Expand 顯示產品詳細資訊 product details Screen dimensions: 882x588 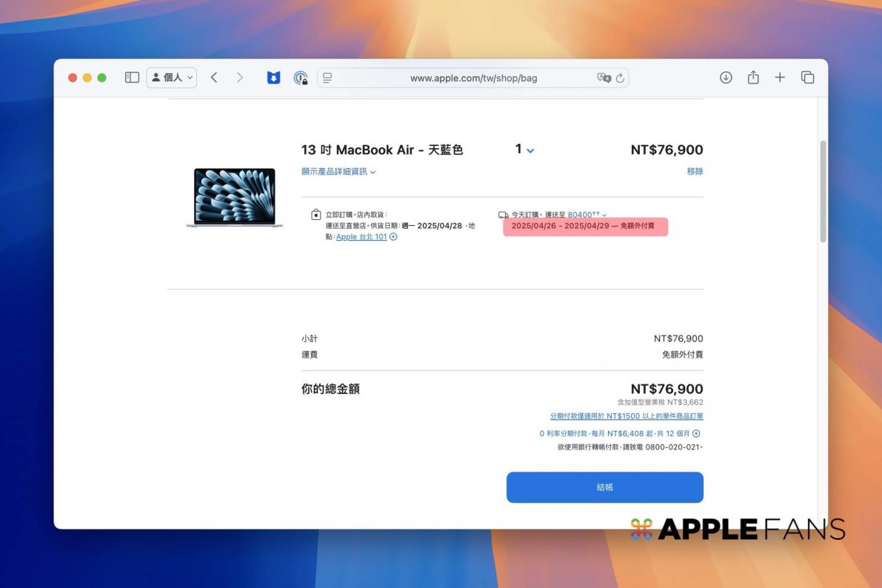point(338,172)
